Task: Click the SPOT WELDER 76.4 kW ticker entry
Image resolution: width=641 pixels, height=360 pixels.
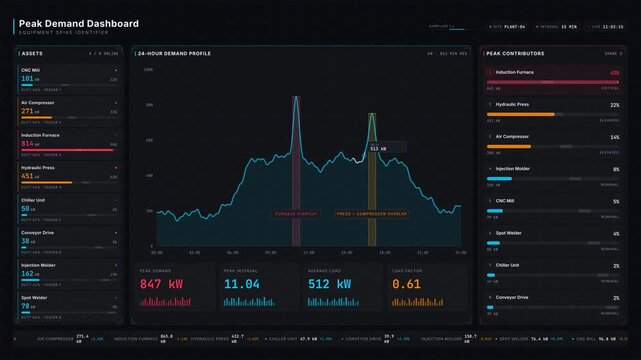Action: click(x=530, y=339)
